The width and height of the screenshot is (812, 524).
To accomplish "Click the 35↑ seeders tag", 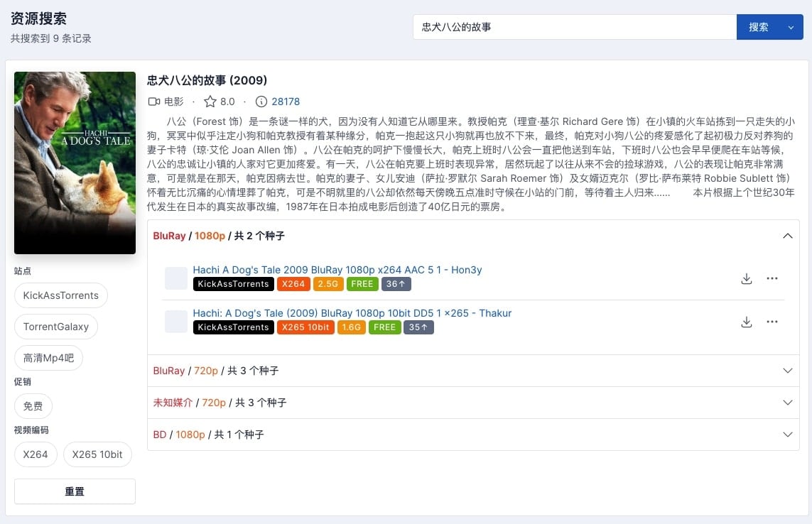I will click(x=418, y=327).
